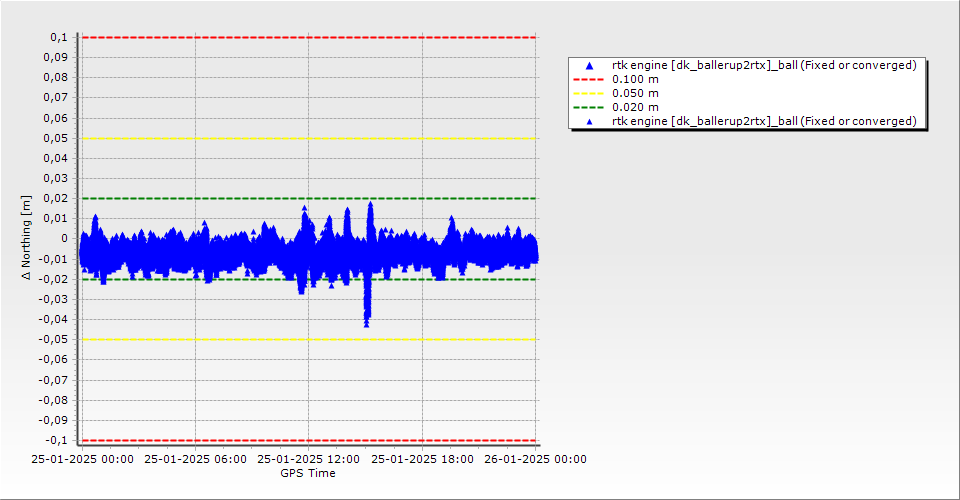
Task: Click the 25-01-2025 00:00 time label
Action: (x=83, y=459)
